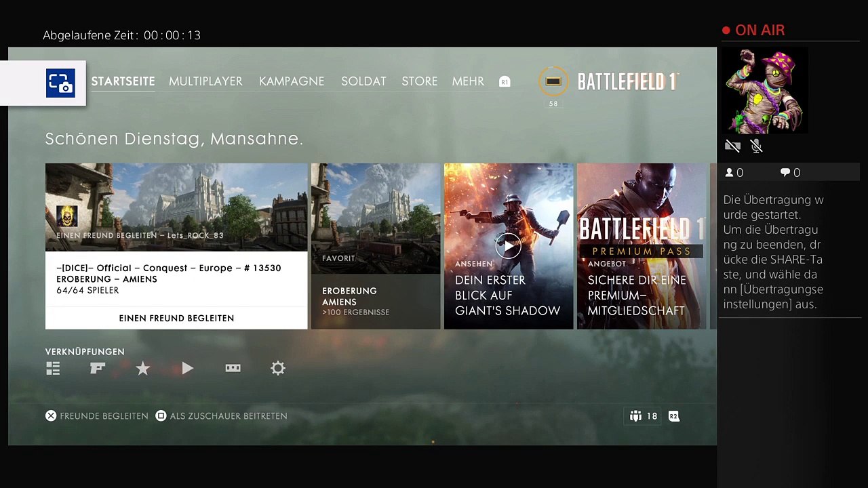This screenshot has height=488, width=868.
Task: Click the viewer count icon
Action: [730, 173]
